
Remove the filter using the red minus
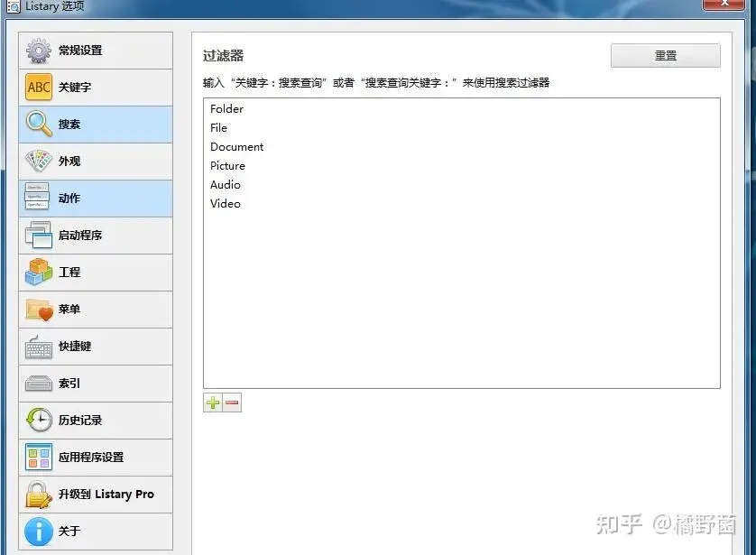[x=232, y=402]
